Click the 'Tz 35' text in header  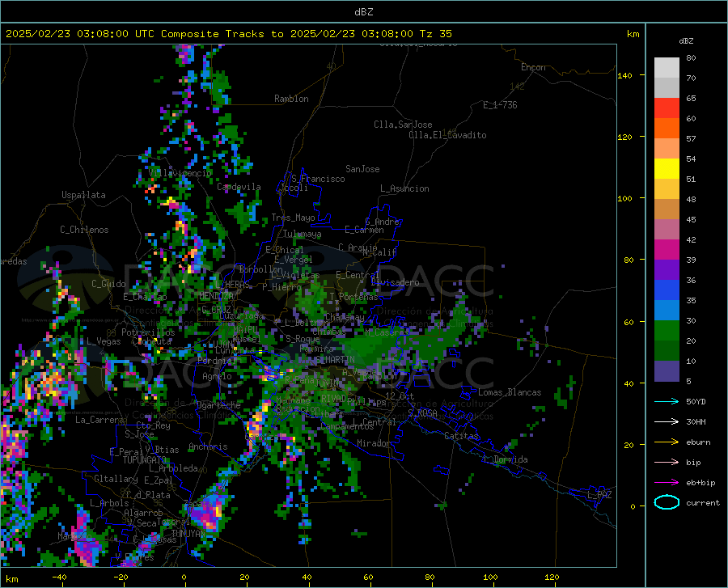pos(435,34)
